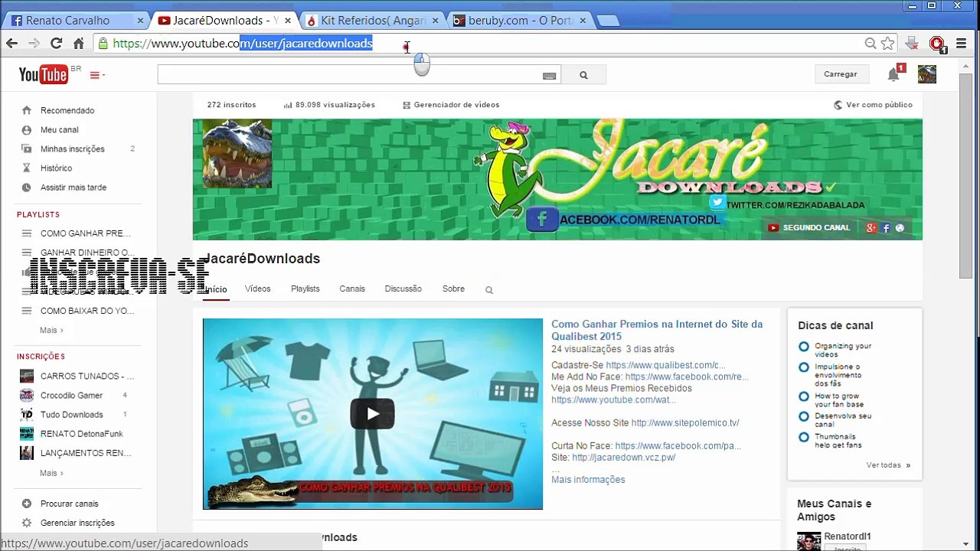Click the crocodile channel avatar image
The width and height of the screenshot is (980, 551).
click(237, 153)
